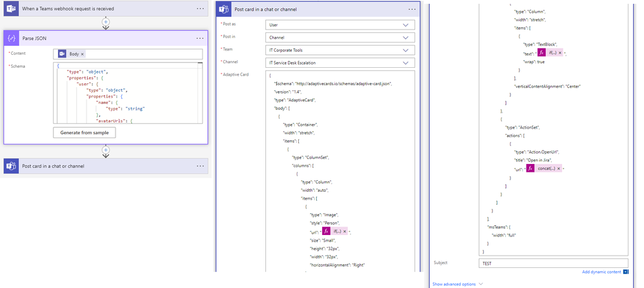Open ellipsis menu on Parse JSON step

(x=200, y=38)
